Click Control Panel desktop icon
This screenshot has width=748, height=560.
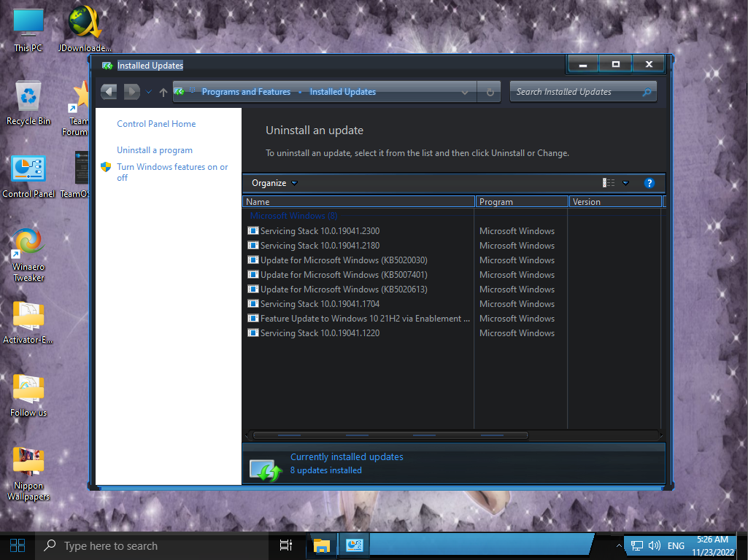pyautogui.click(x=28, y=176)
